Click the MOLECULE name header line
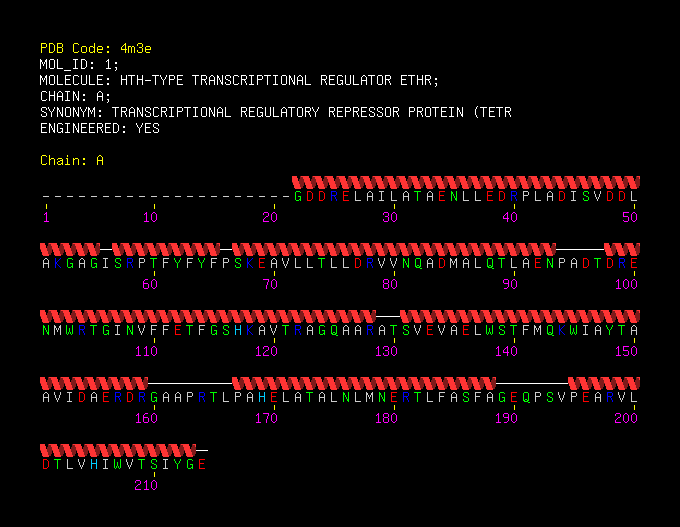 [x=239, y=80]
